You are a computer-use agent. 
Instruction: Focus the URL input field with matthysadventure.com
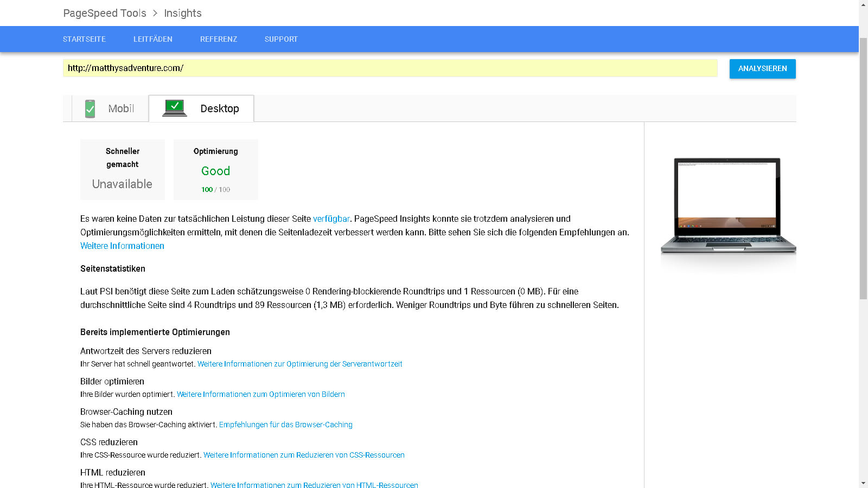click(390, 68)
